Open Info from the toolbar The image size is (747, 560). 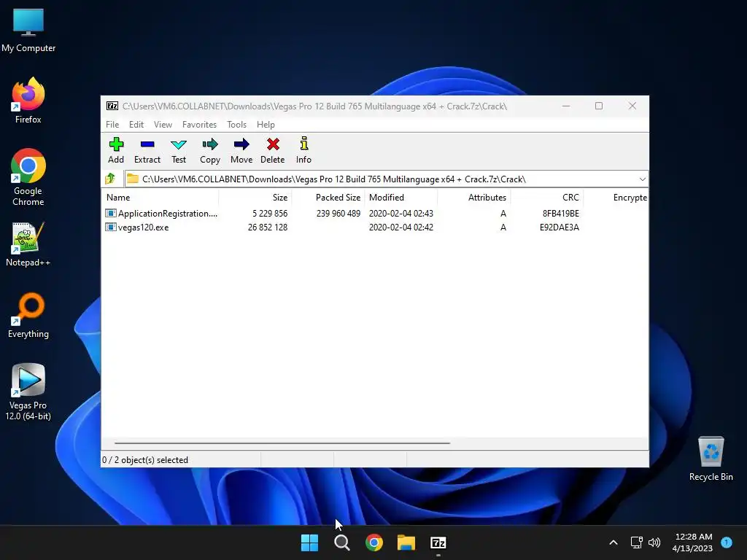pyautogui.click(x=304, y=144)
